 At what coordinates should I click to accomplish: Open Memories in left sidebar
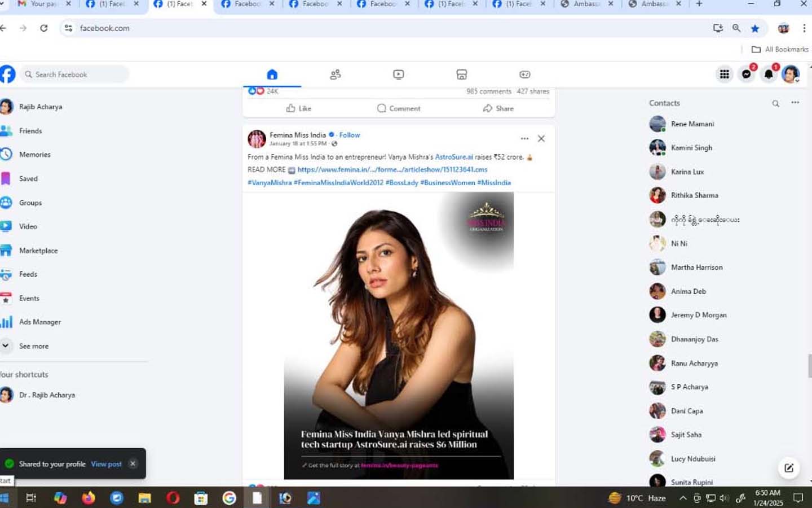pos(34,155)
